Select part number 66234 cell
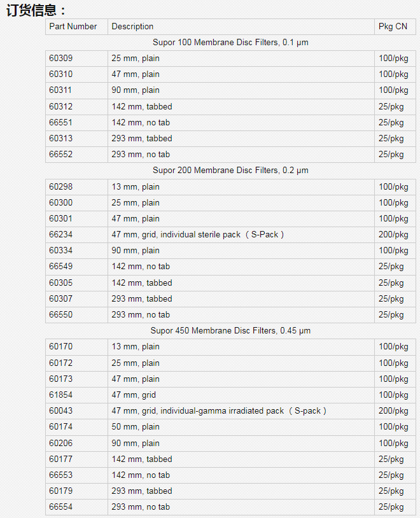This screenshot has width=420, height=518. point(76,235)
